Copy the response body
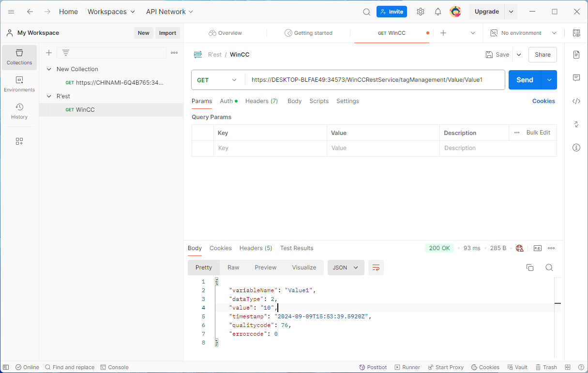 530,268
